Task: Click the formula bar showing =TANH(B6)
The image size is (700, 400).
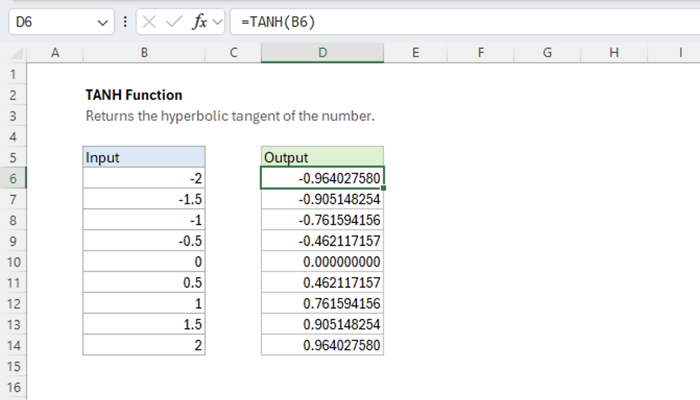Action: [x=465, y=22]
